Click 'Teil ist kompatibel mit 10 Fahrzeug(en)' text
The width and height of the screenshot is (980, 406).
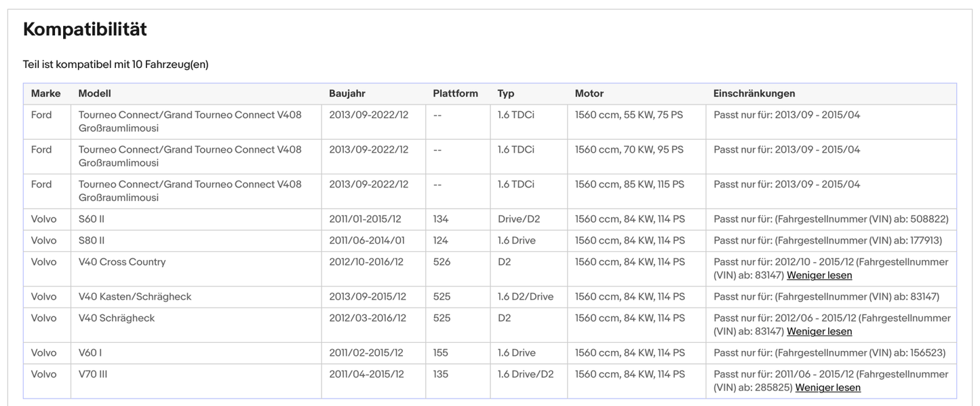coord(115,64)
